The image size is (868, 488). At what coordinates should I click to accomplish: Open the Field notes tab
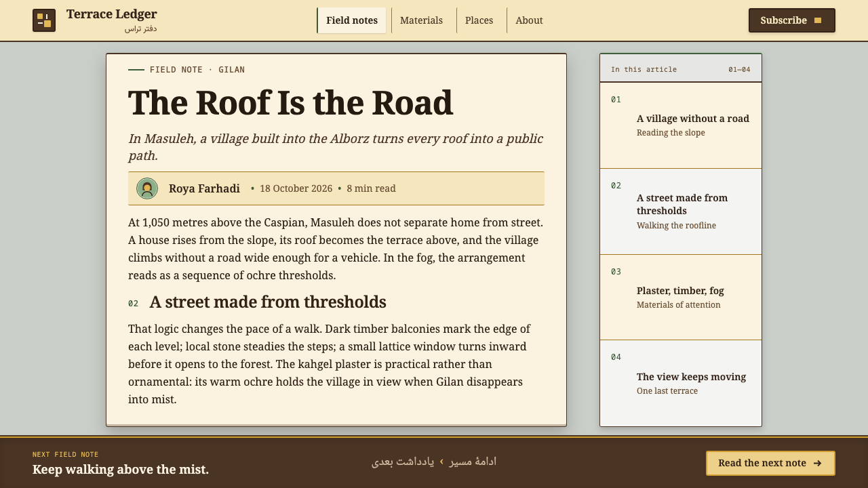(x=351, y=20)
